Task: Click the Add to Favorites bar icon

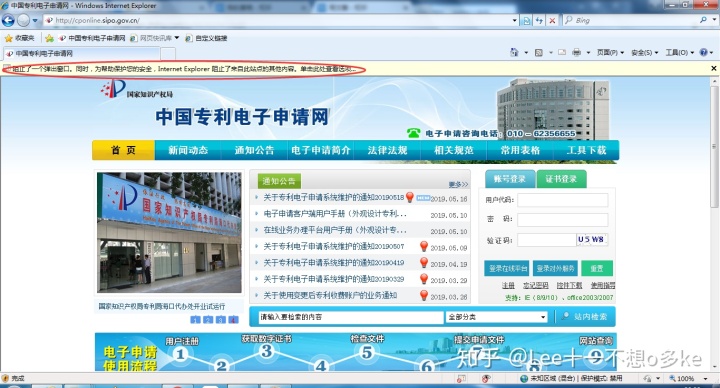Action: pyautogui.click(x=50, y=38)
